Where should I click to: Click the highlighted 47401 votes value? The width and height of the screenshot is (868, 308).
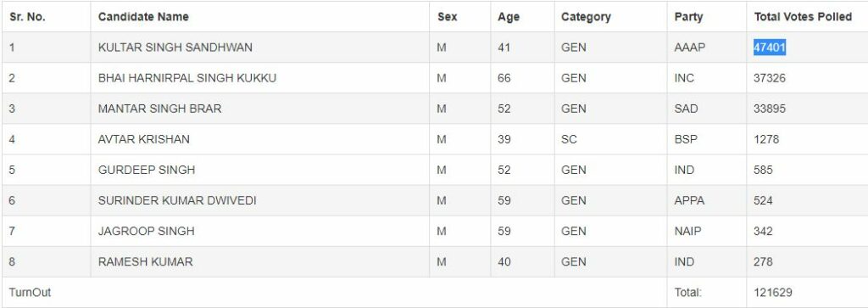(x=769, y=48)
